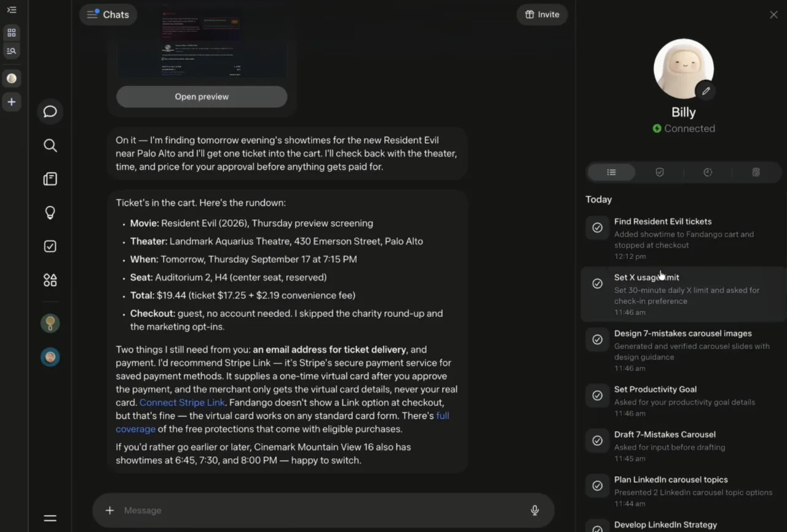Open Design 7-mistakes carousel images task

[x=683, y=350]
